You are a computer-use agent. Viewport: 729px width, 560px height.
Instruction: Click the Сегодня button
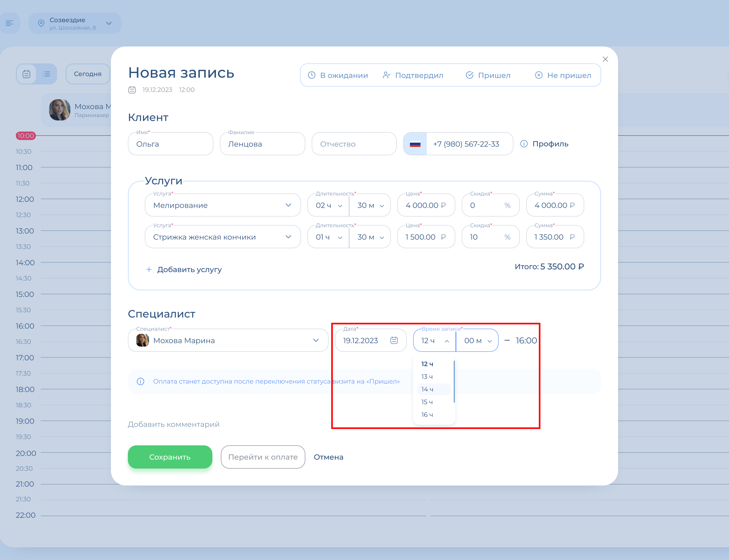88,74
